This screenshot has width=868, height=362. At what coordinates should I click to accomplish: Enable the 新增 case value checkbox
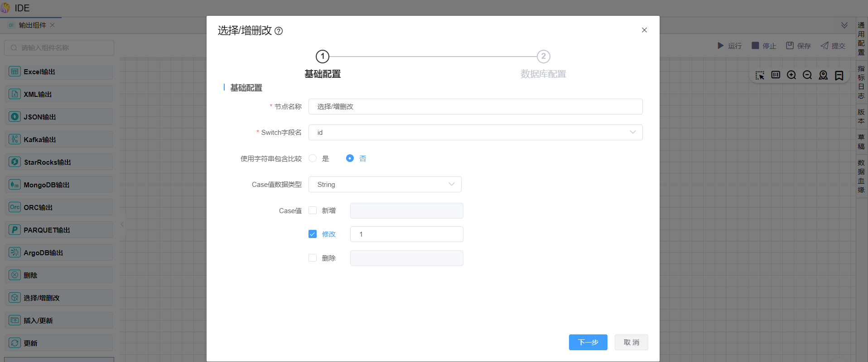pos(313,210)
